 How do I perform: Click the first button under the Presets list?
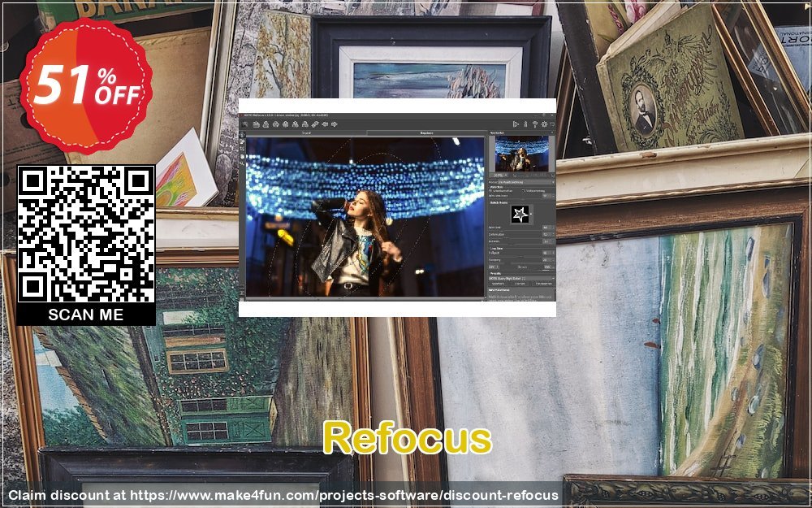click(498, 284)
